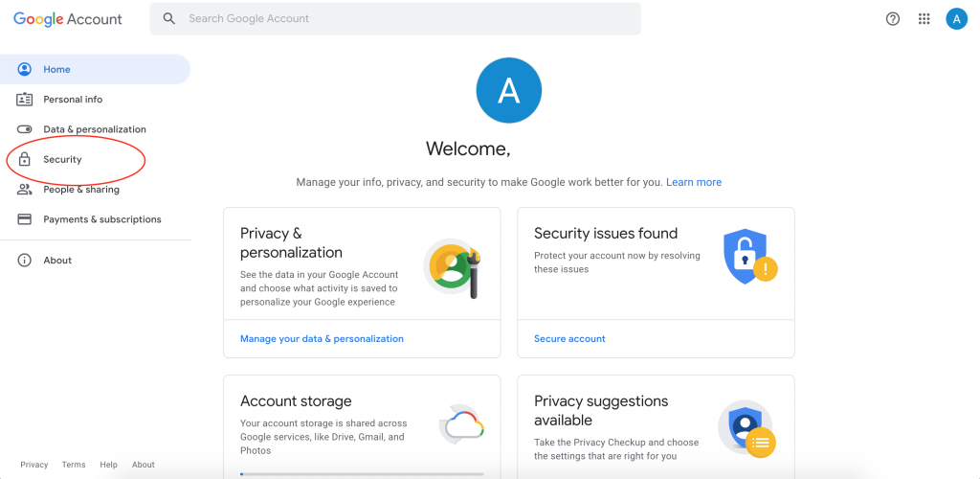Image resolution: width=980 pixels, height=479 pixels.
Task: Click the Privacy & personalization illustration icon
Action: click(x=452, y=268)
